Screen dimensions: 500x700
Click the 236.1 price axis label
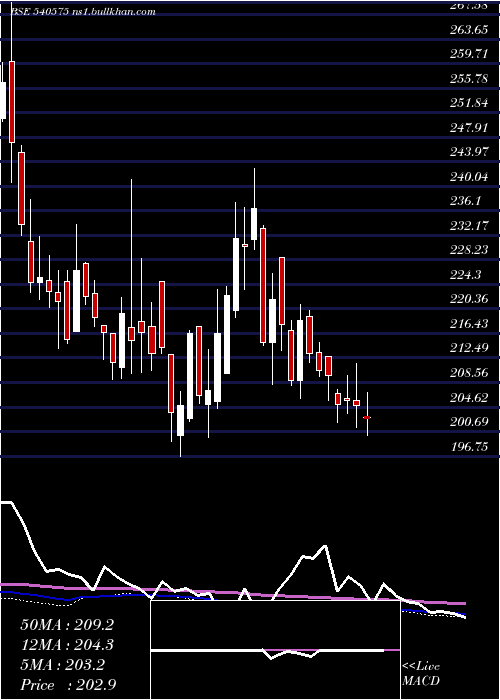pyautogui.click(x=465, y=201)
